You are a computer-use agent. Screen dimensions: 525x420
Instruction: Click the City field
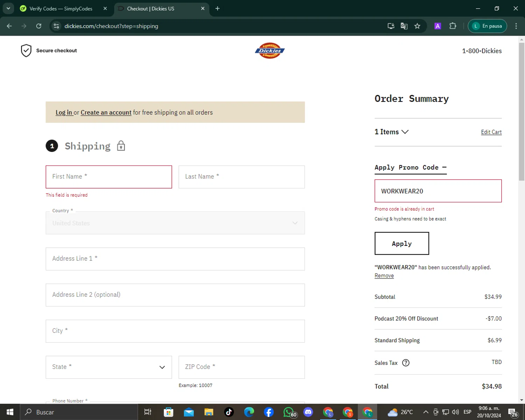tap(175, 331)
